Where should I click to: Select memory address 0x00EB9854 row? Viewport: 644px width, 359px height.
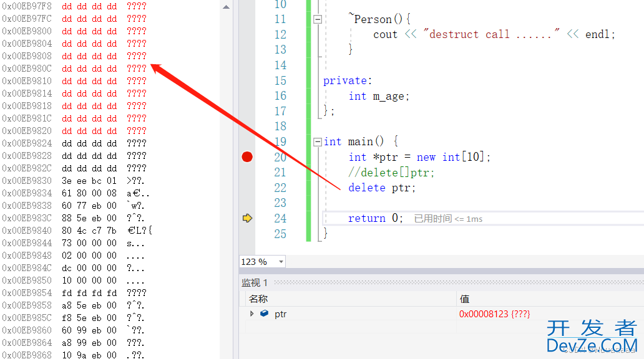73,293
